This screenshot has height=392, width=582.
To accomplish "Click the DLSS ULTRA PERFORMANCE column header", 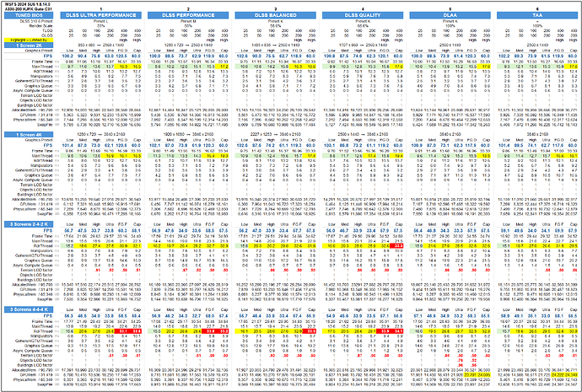I will pos(101,15).
